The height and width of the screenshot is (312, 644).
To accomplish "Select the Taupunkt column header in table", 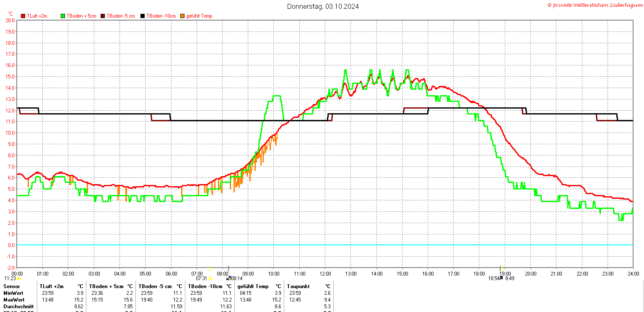I will tap(299, 286).
